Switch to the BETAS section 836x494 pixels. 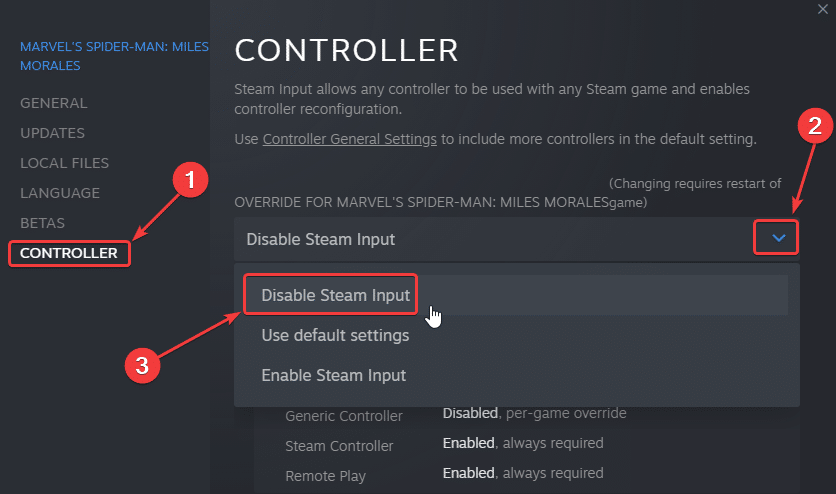tap(43, 223)
